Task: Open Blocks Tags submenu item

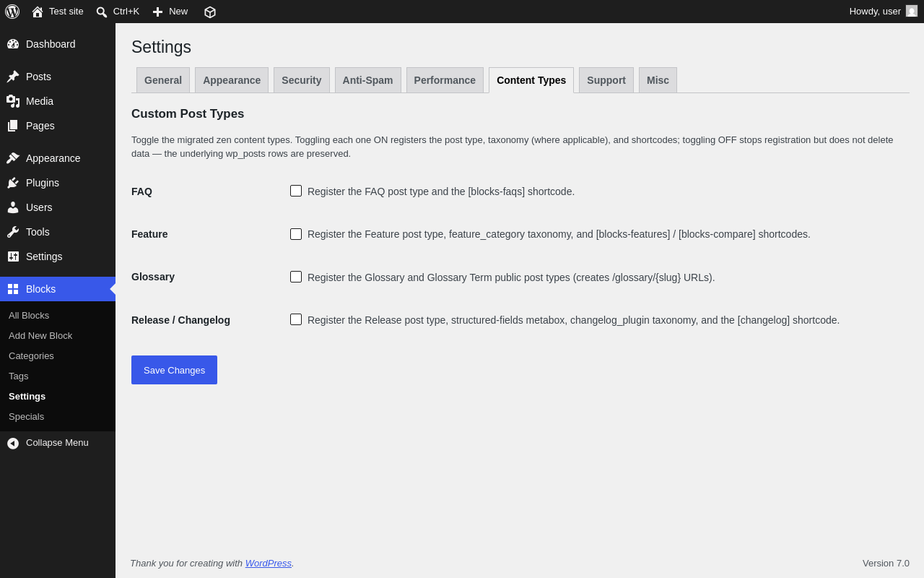Action: (x=19, y=376)
